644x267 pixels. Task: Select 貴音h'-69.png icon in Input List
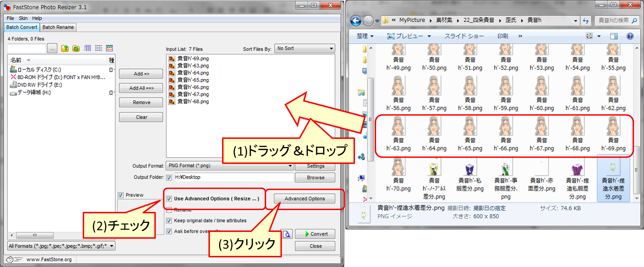[x=172, y=59]
